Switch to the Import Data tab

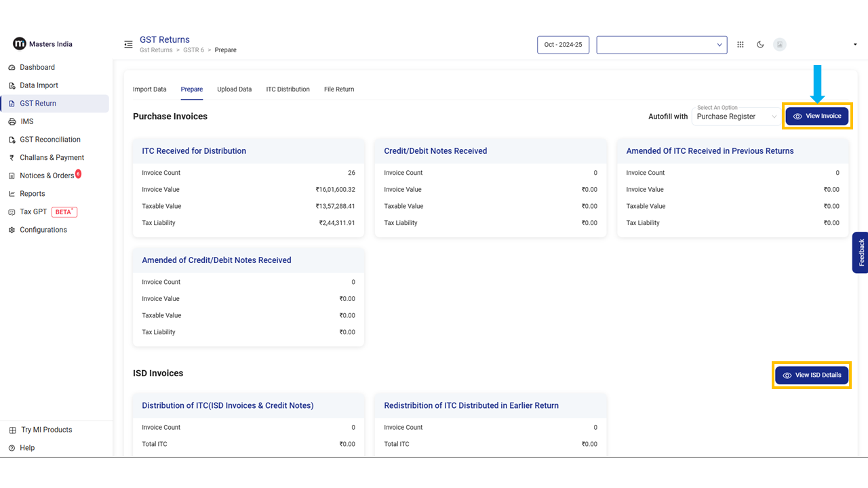click(x=149, y=89)
